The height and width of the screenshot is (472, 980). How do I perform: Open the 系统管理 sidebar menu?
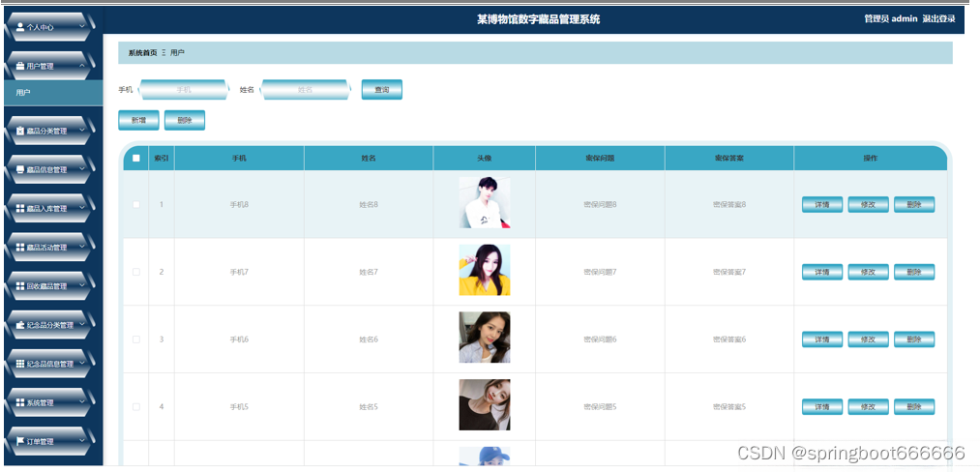coord(50,402)
